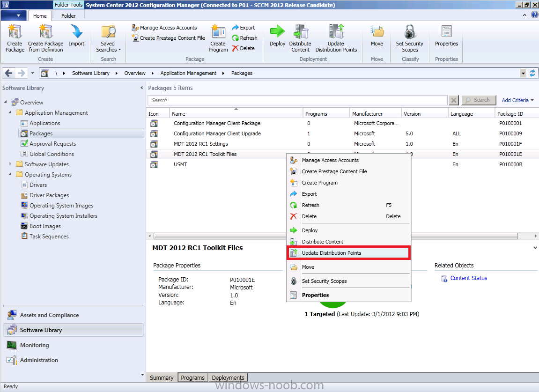Click Application Management in the breadcrumb
The height and width of the screenshot is (392, 539).
(188, 73)
